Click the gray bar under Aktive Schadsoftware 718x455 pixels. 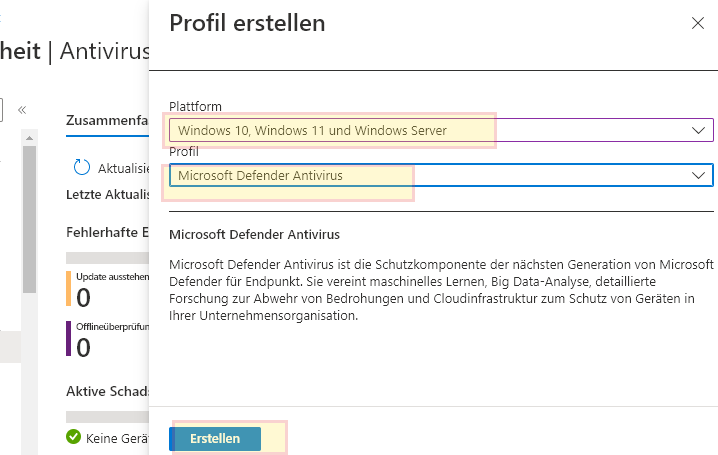tap(107, 416)
